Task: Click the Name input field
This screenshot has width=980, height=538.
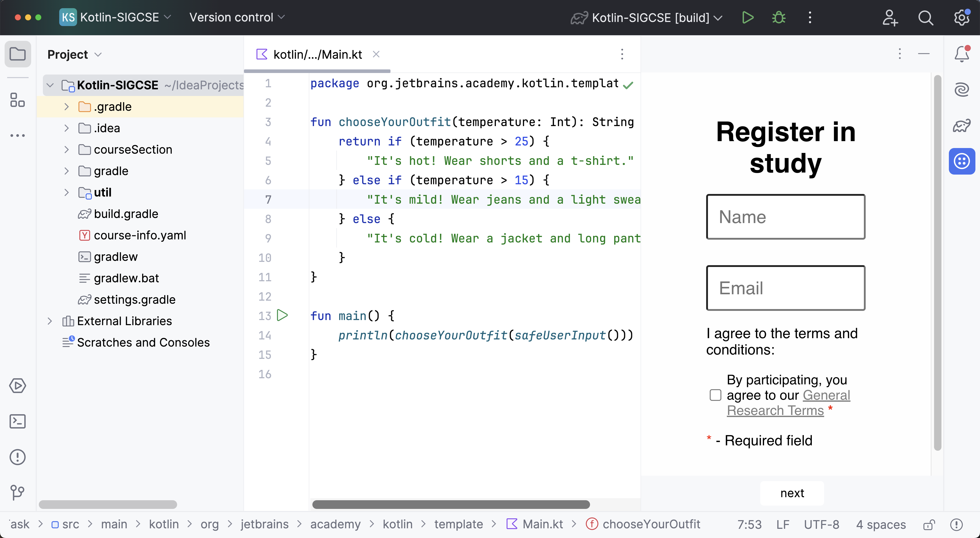Action: click(786, 217)
